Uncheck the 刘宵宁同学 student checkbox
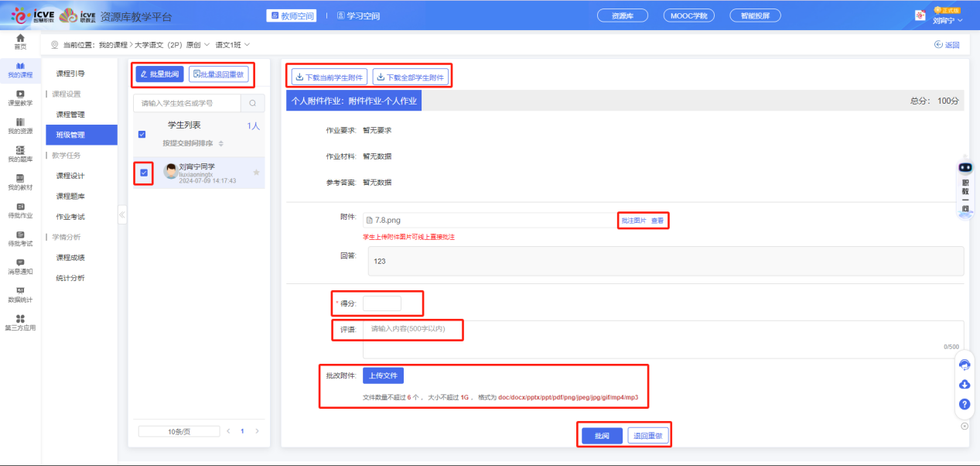 144,173
